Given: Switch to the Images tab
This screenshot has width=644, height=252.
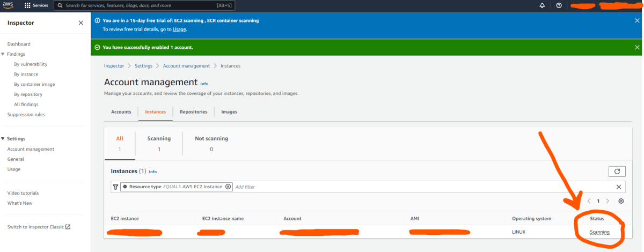Looking at the screenshot, I should [x=229, y=112].
